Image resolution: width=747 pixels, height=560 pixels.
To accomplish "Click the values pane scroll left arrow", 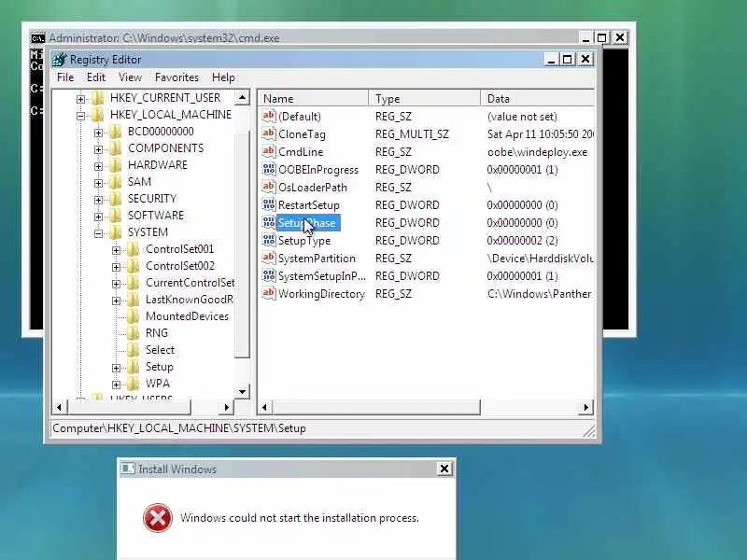I will [265, 407].
